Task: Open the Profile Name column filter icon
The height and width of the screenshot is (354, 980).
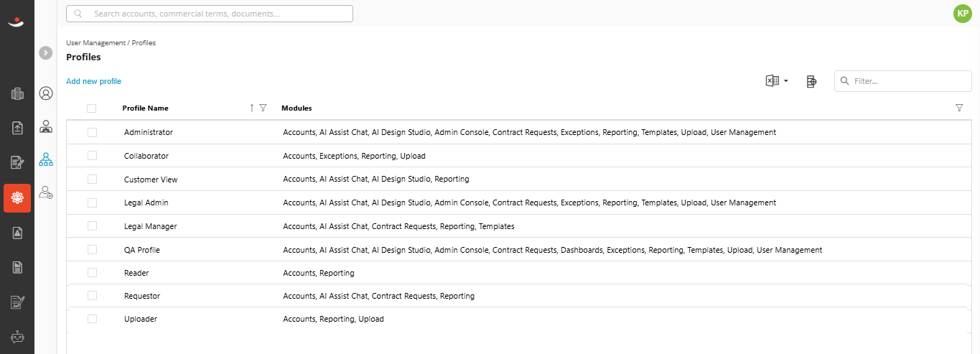Action: pyautogui.click(x=263, y=108)
